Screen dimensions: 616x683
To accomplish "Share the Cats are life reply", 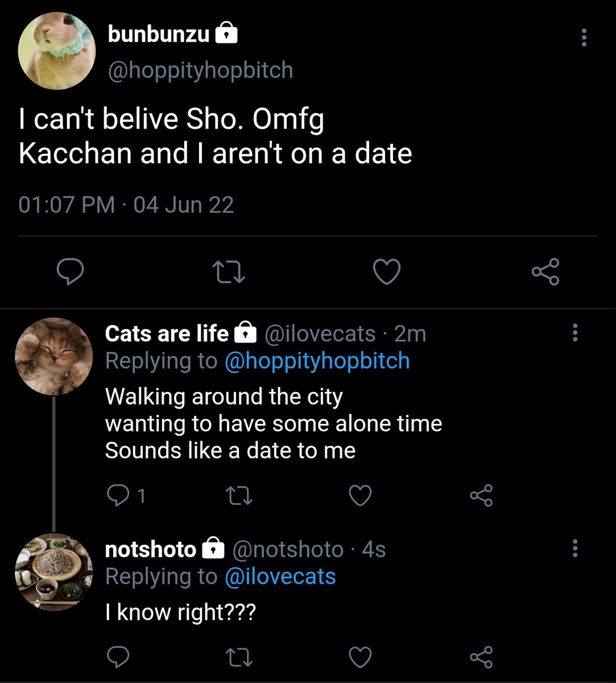I will (x=481, y=496).
